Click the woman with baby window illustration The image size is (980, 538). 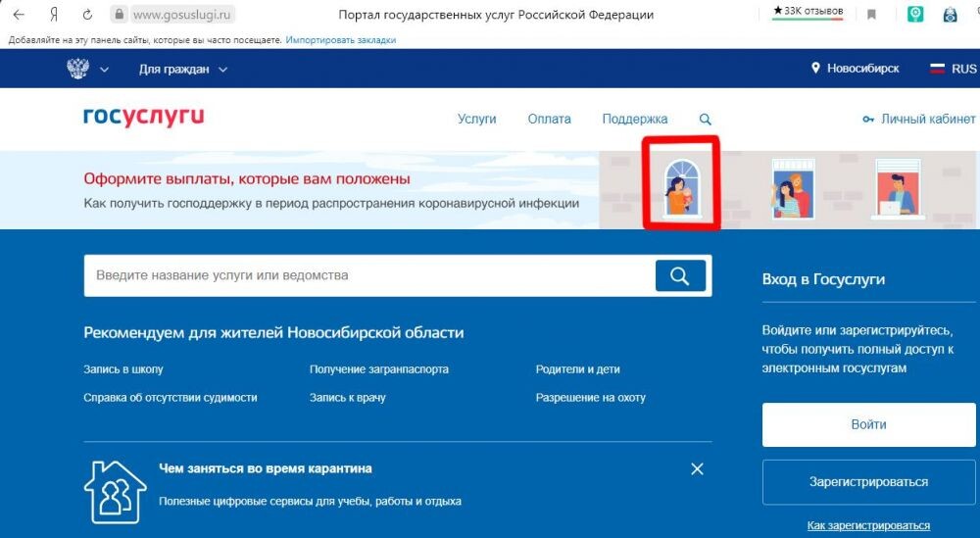[681, 187]
